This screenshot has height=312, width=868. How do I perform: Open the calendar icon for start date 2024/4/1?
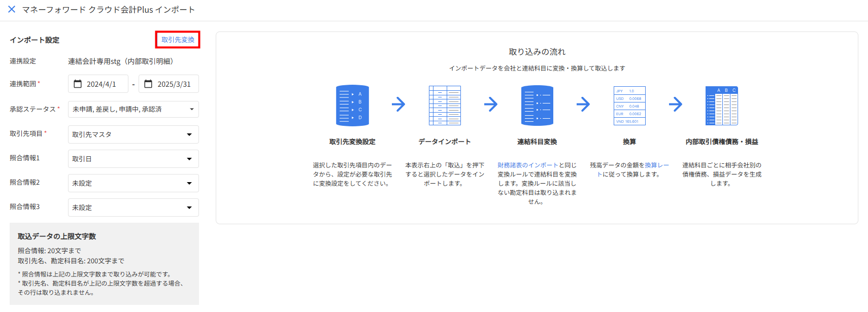pos(78,84)
